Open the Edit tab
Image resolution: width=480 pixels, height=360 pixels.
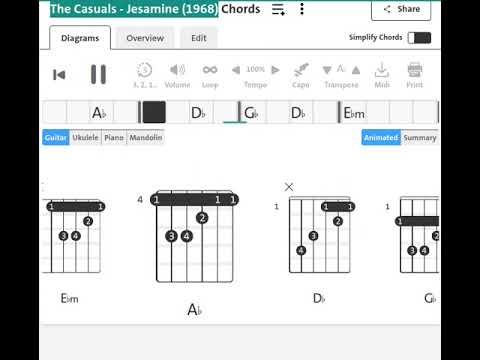[x=199, y=38]
